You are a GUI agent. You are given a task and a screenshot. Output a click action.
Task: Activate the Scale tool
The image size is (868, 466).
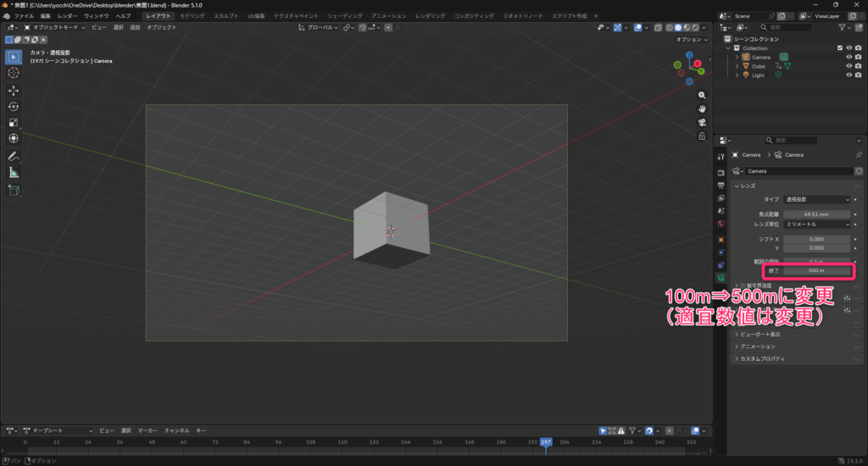click(x=14, y=122)
